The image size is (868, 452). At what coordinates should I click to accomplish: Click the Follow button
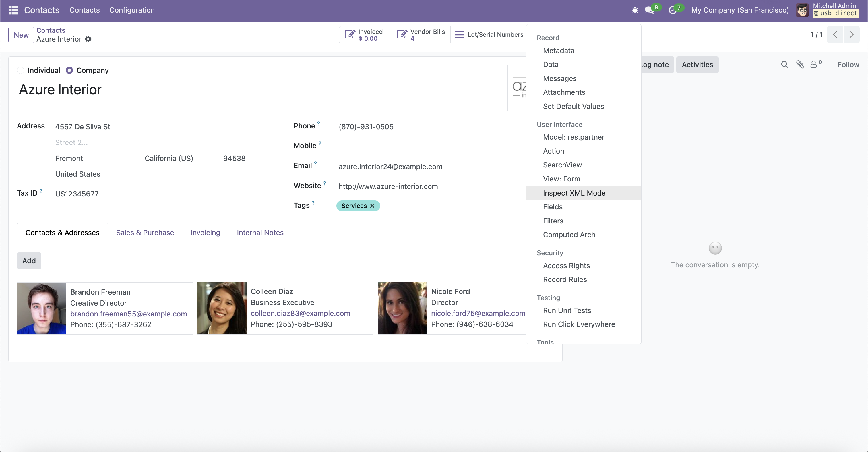pos(848,65)
